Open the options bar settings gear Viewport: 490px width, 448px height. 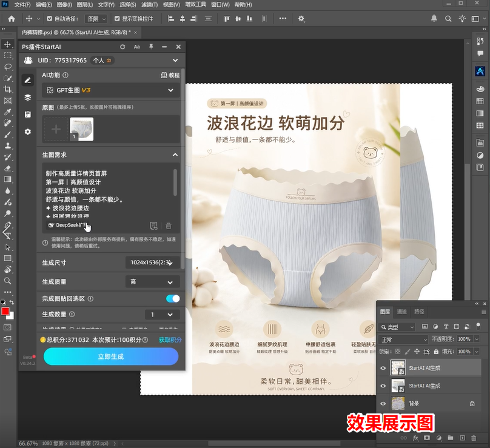[x=301, y=19]
